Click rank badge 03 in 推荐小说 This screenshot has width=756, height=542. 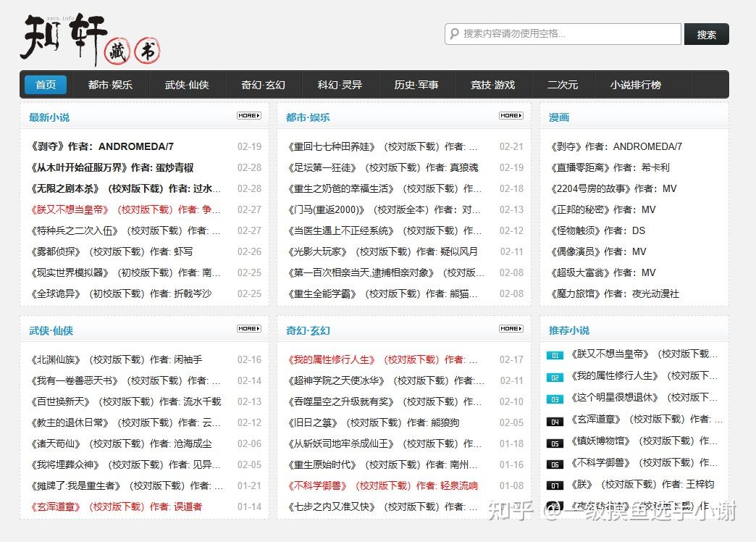555,399
